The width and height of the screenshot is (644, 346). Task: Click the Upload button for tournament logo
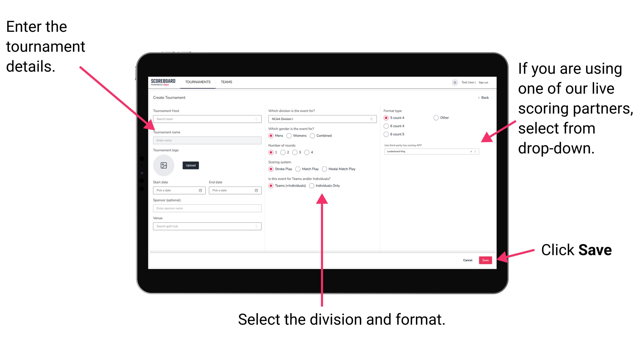tap(190, 165)
